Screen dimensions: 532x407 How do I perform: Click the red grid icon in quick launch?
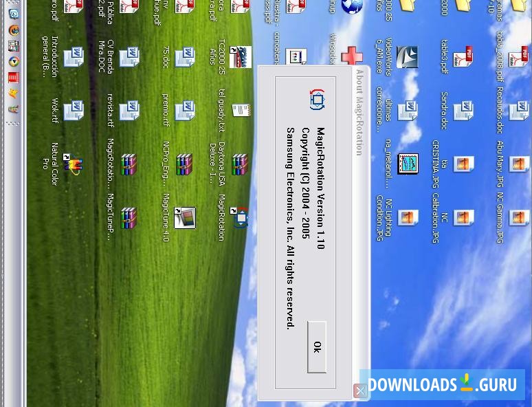14,77
